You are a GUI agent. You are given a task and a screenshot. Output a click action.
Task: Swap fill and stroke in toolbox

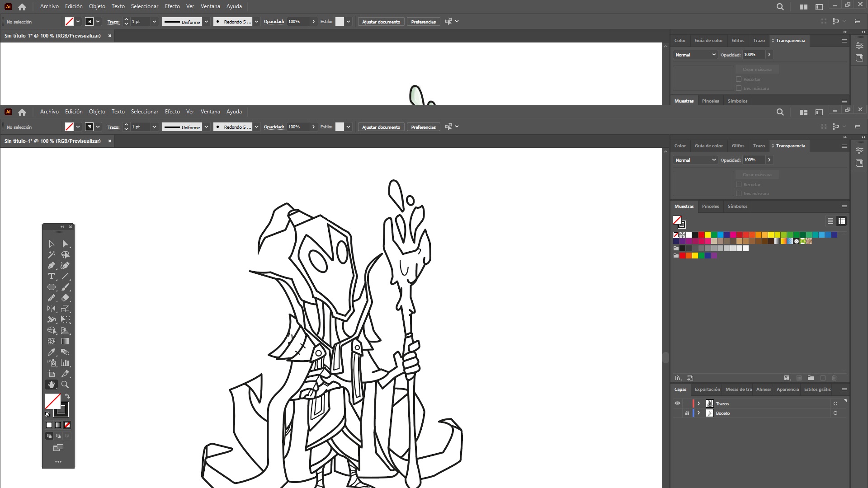[x=67, y=396]
